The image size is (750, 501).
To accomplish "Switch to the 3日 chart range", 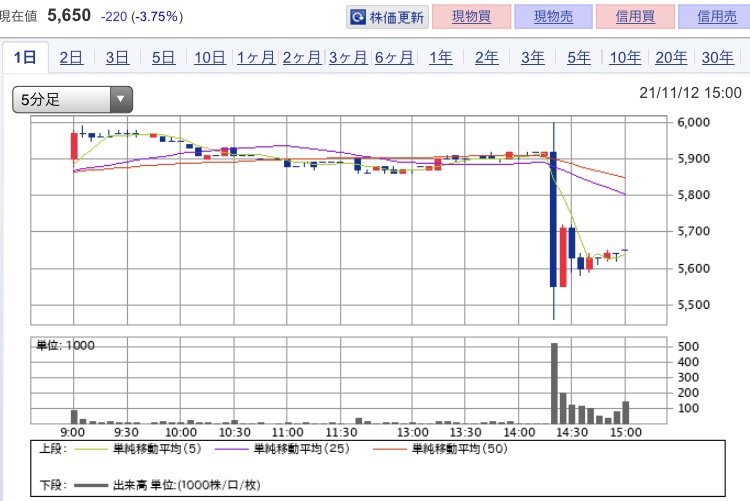I will pos(117,57).
